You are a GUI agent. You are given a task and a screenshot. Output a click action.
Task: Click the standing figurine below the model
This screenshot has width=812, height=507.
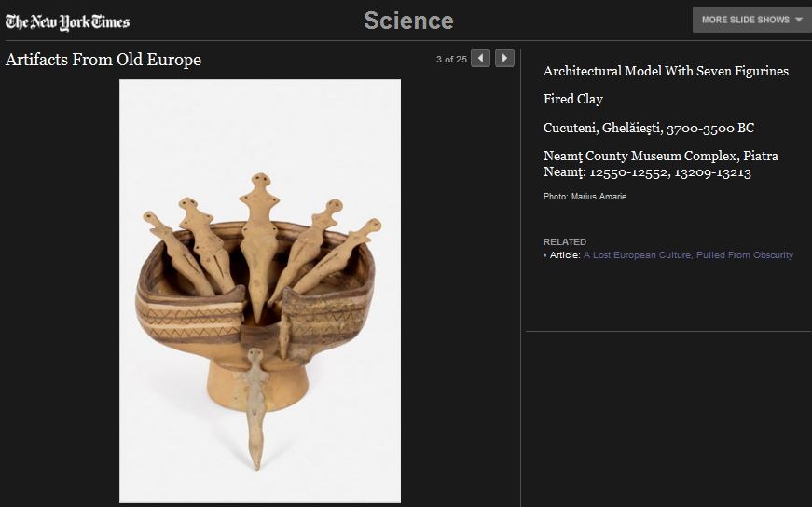pyautogui.click(x=255, y=401)
